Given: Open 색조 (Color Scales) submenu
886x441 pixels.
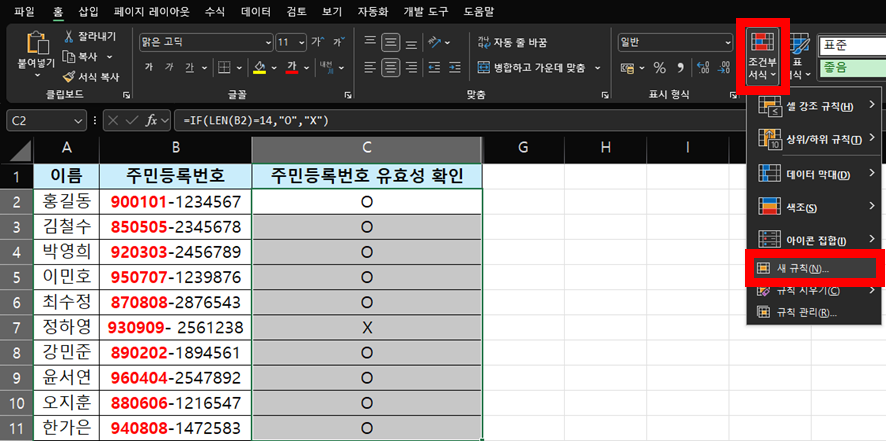Looking at the screenshot, I should 814,206.
